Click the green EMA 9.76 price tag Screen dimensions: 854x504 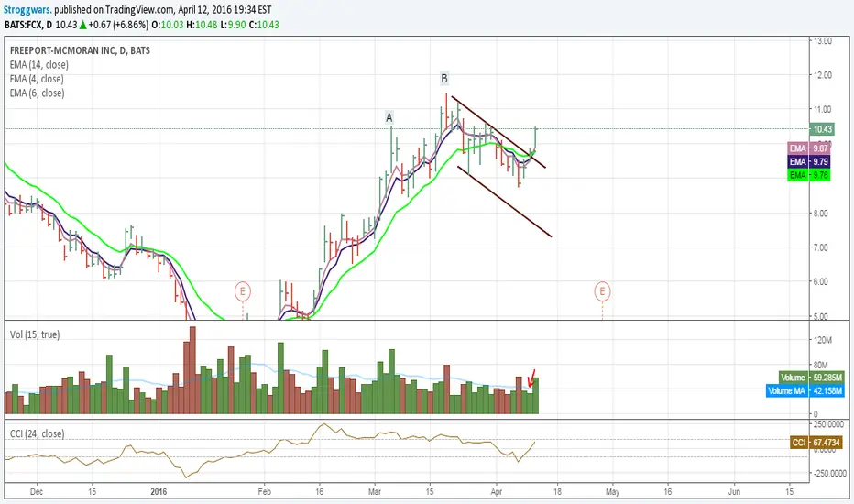(809, 175)
